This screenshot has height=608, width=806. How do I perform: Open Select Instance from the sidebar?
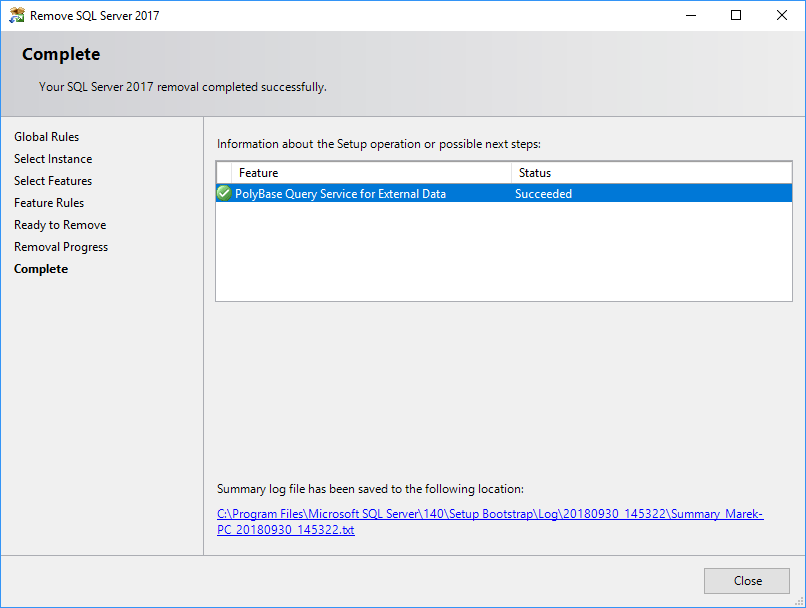pyautogui.click(x=52, y=158)
